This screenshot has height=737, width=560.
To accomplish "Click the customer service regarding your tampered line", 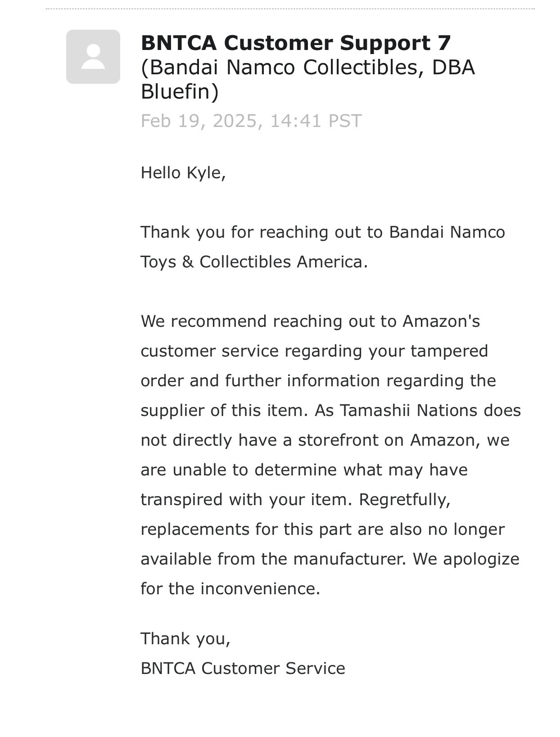I will pyautogui.click(x=314, y=351).
